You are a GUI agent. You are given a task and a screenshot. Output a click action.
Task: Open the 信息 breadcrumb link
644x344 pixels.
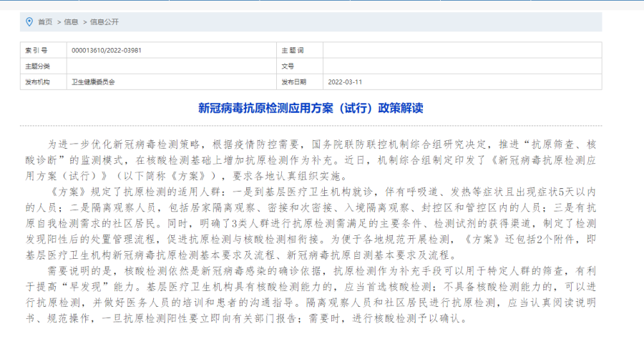(71, 22)
